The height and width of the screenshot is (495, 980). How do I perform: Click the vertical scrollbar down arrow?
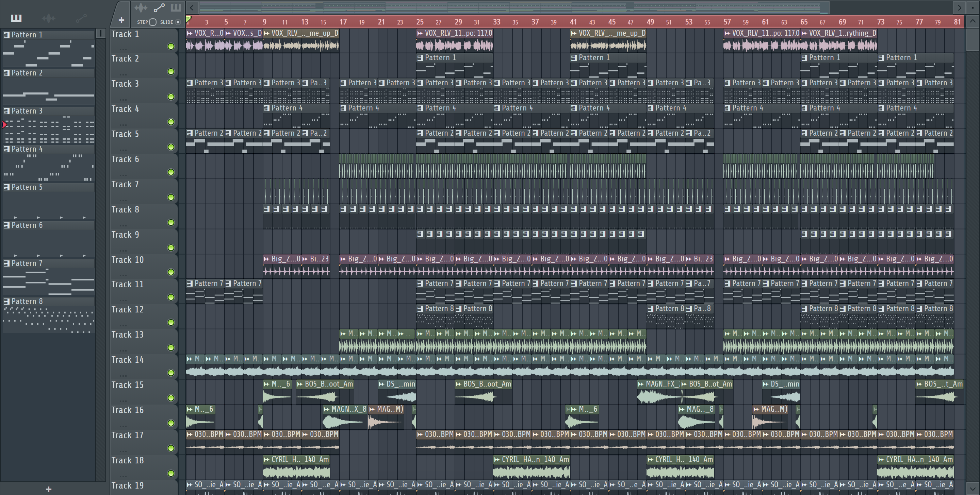point(973,488)
